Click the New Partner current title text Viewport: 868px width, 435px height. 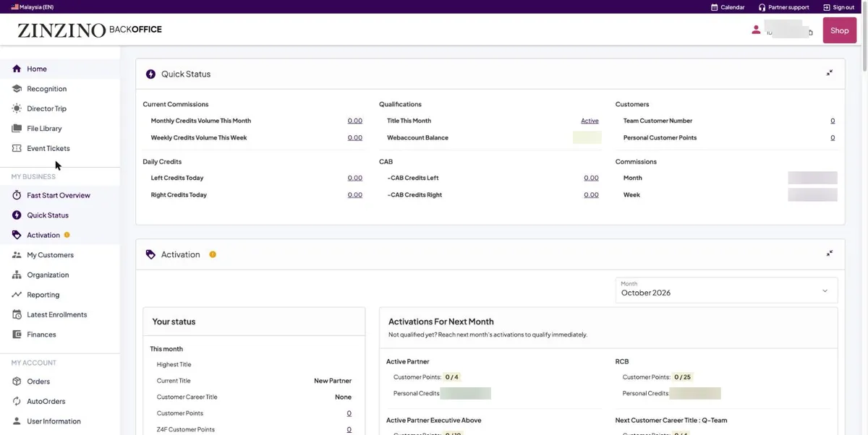pos(333,381)
